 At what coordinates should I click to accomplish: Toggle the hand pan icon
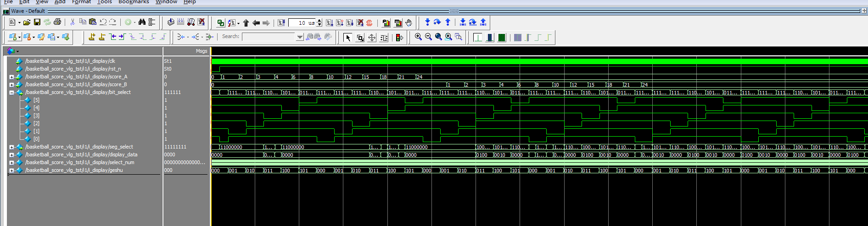[x=409, y=22]
